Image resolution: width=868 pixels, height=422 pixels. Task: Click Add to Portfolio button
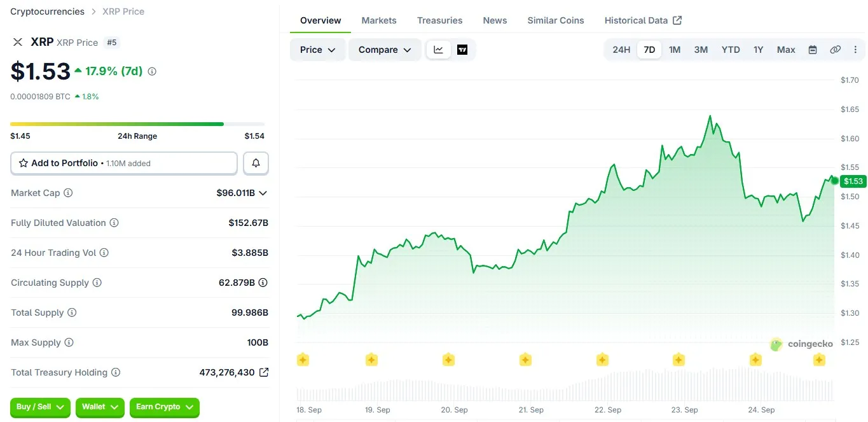124,163
